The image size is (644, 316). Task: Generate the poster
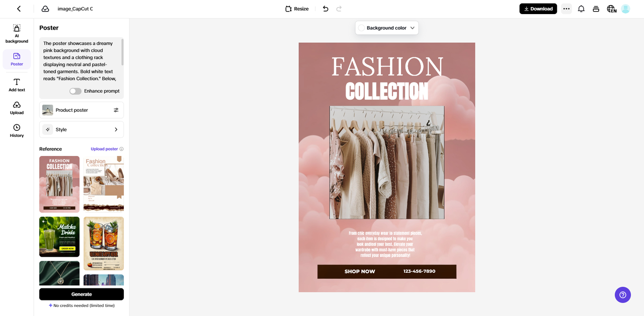(x=82, y=294)
